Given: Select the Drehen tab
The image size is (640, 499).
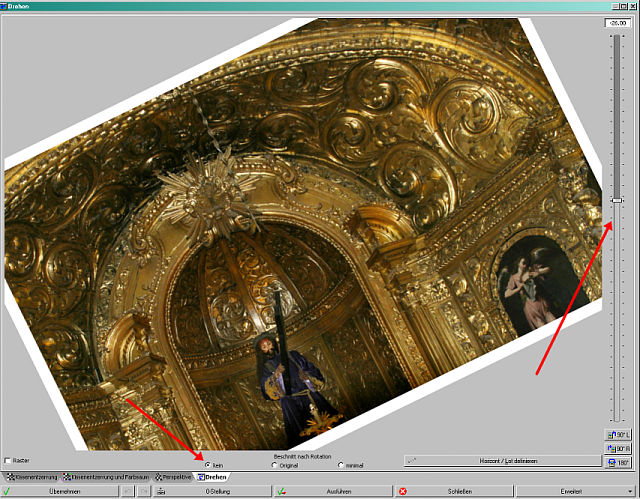Looking at the screenshot, I should (212, 477).
